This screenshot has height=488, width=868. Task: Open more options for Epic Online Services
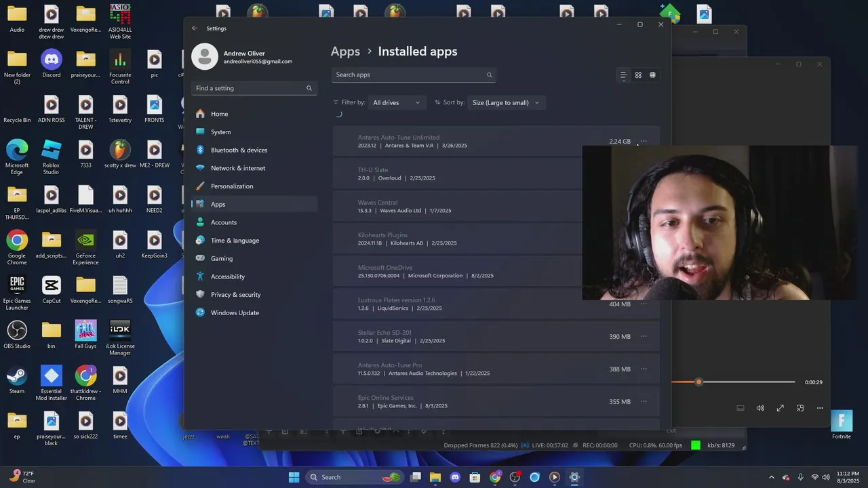644,402
